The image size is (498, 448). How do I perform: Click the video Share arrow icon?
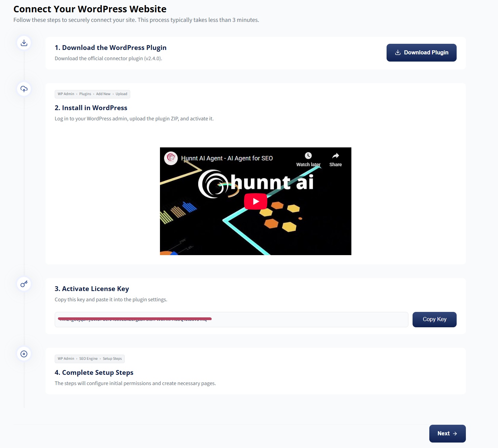click(x=336, y=156)
